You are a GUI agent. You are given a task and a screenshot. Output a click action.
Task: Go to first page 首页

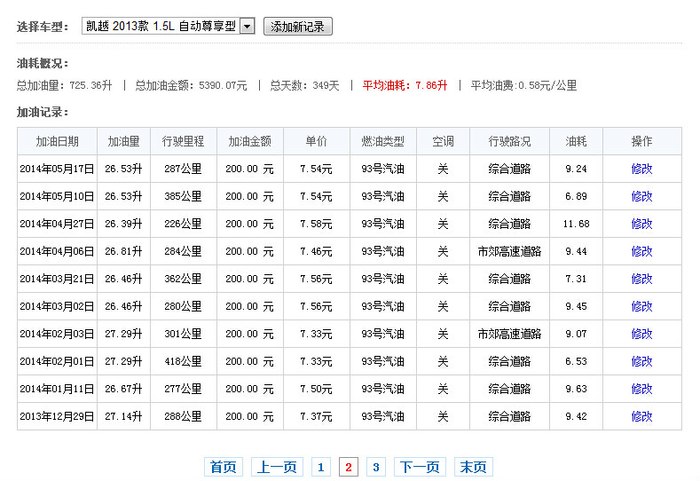(223, 467)
